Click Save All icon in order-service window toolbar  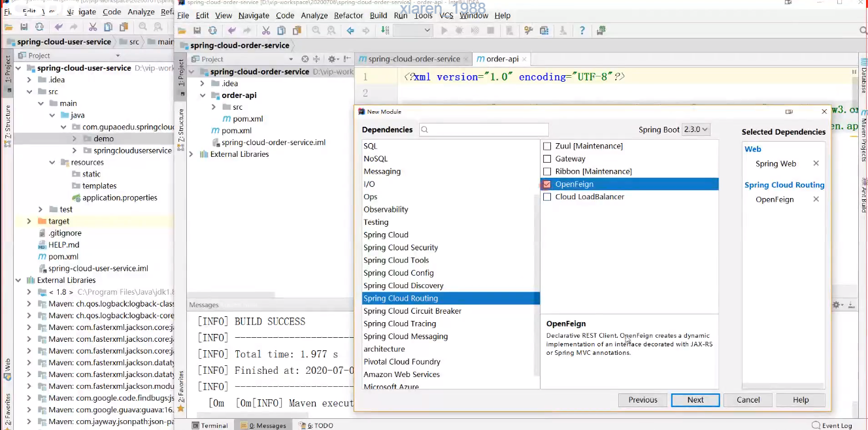pyautogui.click(x=197, y=31)
